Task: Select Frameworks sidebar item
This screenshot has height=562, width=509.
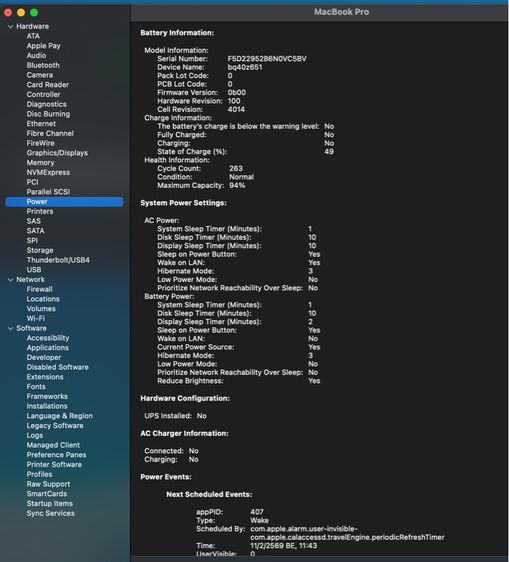Action: pos(47,396)
